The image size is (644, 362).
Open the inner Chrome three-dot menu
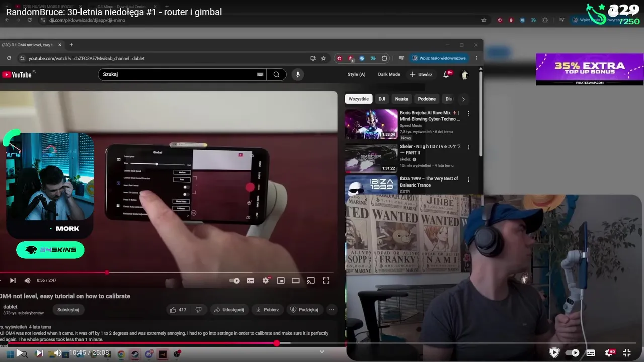coord(476,58)
